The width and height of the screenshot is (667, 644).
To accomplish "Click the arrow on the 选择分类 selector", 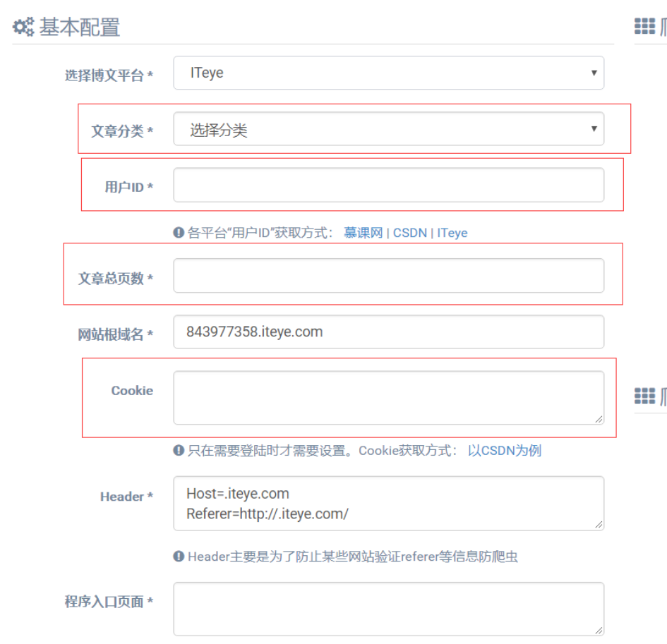I will [x=594, y=129].
